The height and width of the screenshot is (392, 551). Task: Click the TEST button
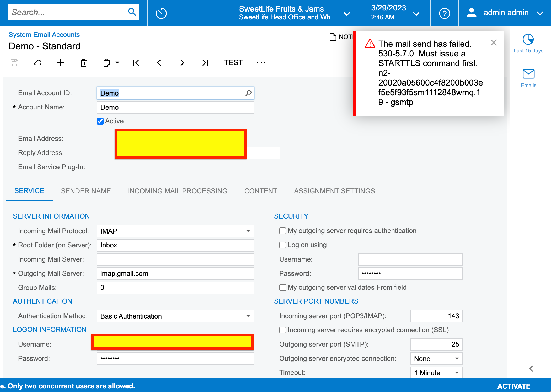pyautogui.click(x=233, y=62)
